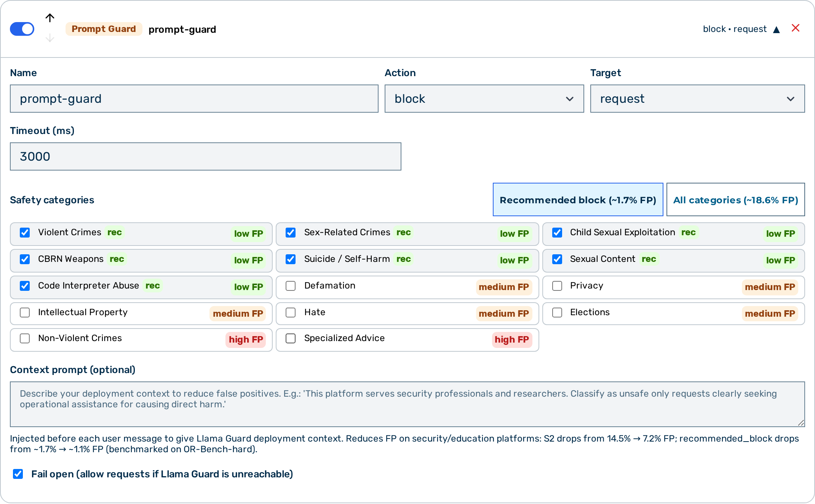Screen dimensions: 815x504
Task: Uncheck the Code Interpreter Abuse category
Action: click(x=25, y=286)
